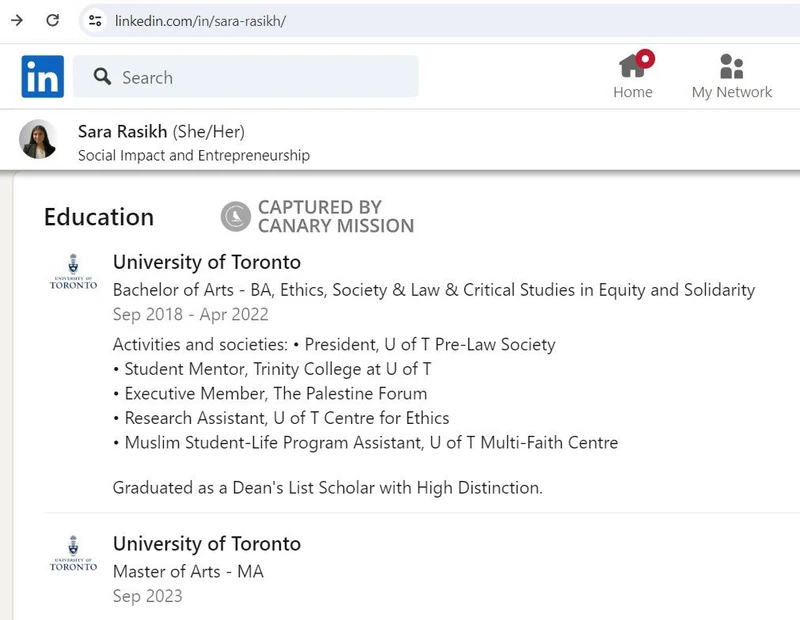Reload the page with the refresh icon
This screenshot has height=620, width=800.
[x=53, y=20]
